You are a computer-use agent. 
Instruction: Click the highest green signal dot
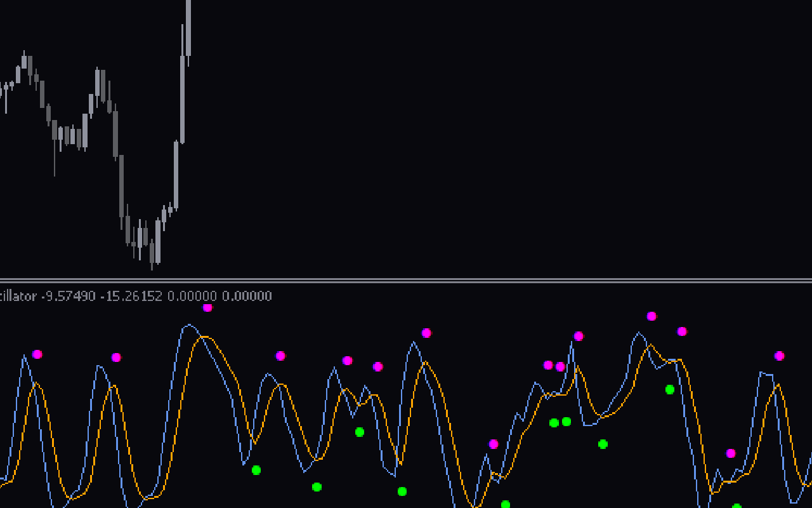pos(670,390)
